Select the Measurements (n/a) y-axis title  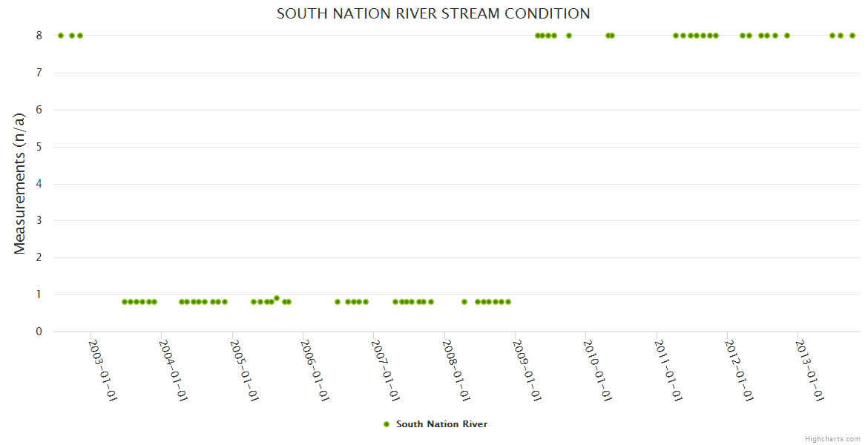20,183
